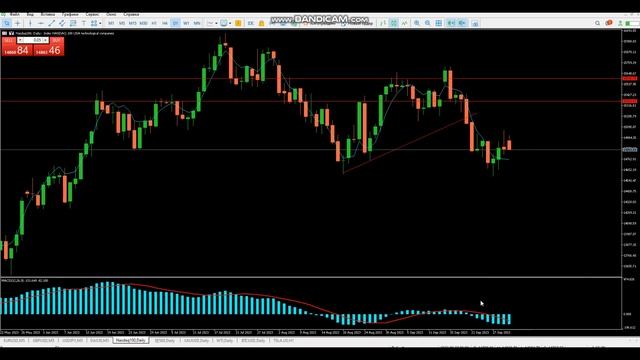Switch chart to M30 timeframe
This screenshot has width=640, height=360.
pos(143,23)
